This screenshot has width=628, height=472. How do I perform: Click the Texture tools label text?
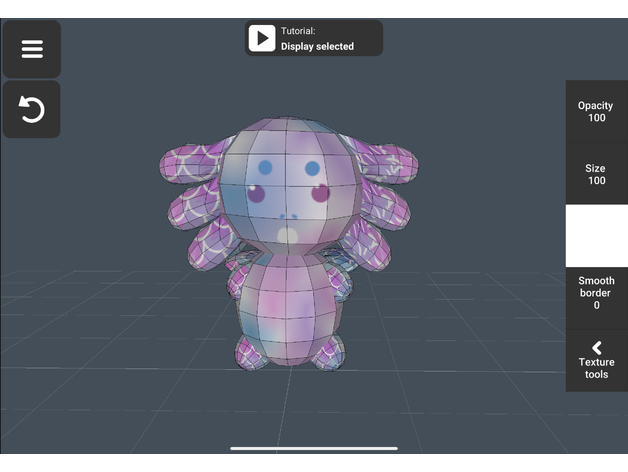596,368
